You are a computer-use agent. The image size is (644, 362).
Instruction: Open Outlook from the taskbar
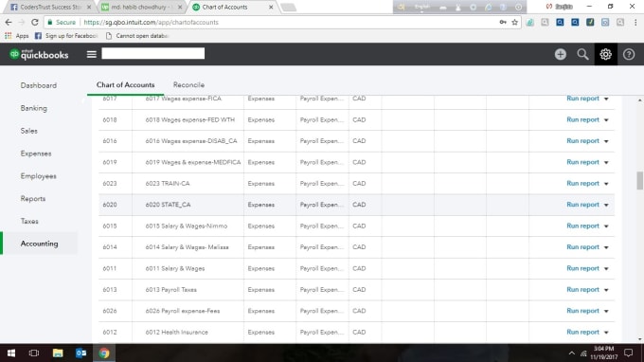80,353
